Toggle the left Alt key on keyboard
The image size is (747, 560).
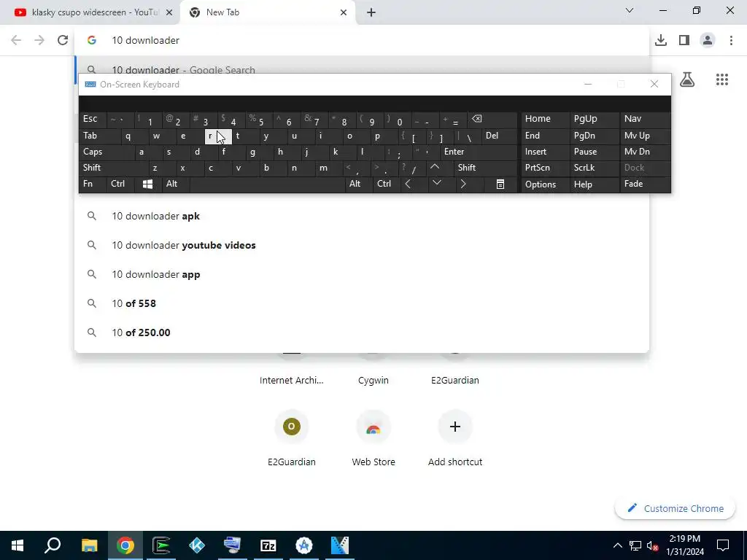tap(175, 184)
